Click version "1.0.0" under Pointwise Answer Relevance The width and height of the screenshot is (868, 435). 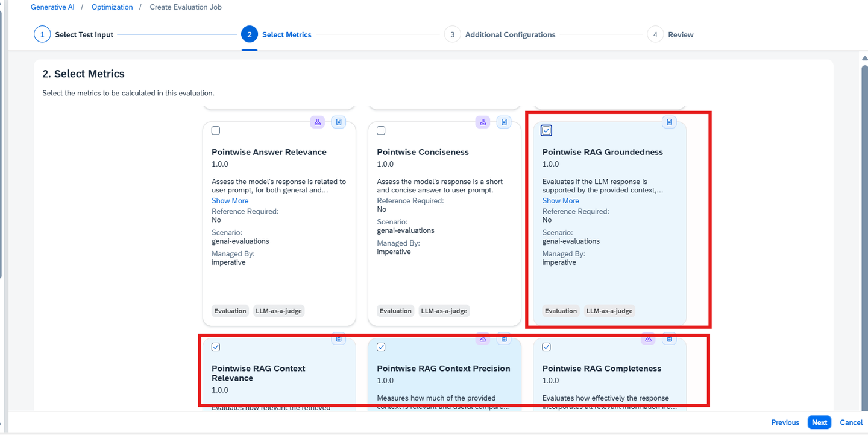pyautogui.click(x=220, y=164)
